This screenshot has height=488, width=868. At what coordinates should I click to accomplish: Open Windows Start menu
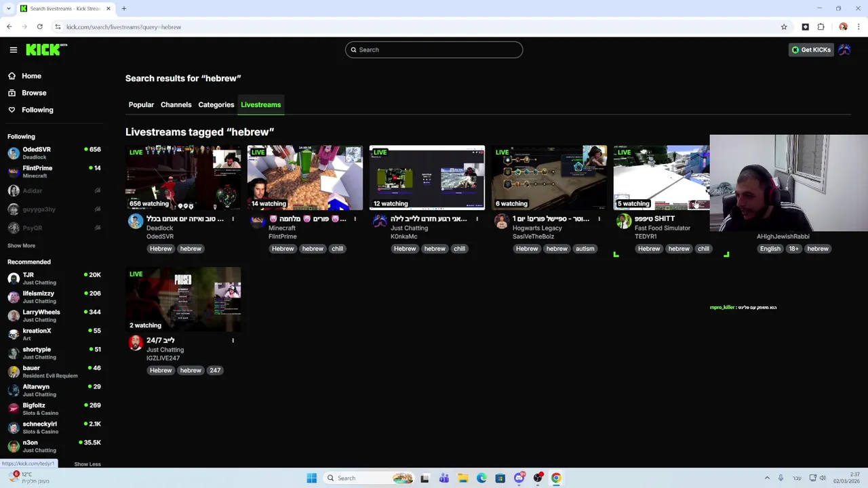[x=311, y=478]
